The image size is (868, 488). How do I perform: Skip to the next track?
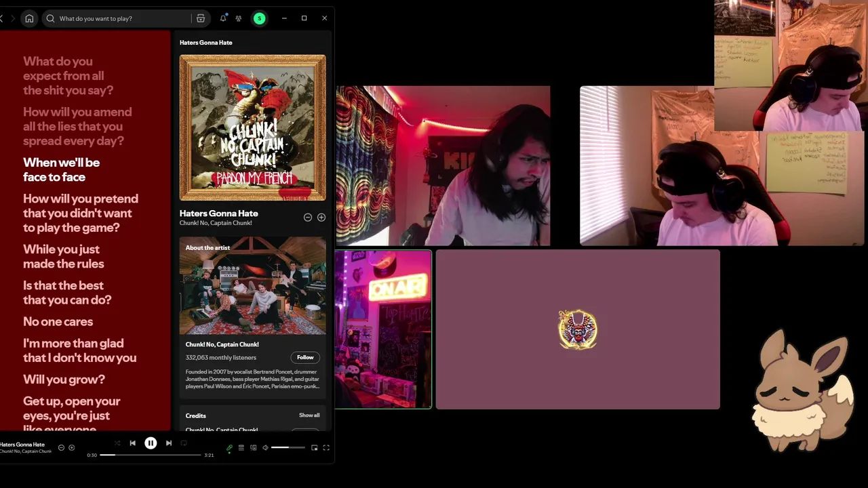tap(169, 443)
